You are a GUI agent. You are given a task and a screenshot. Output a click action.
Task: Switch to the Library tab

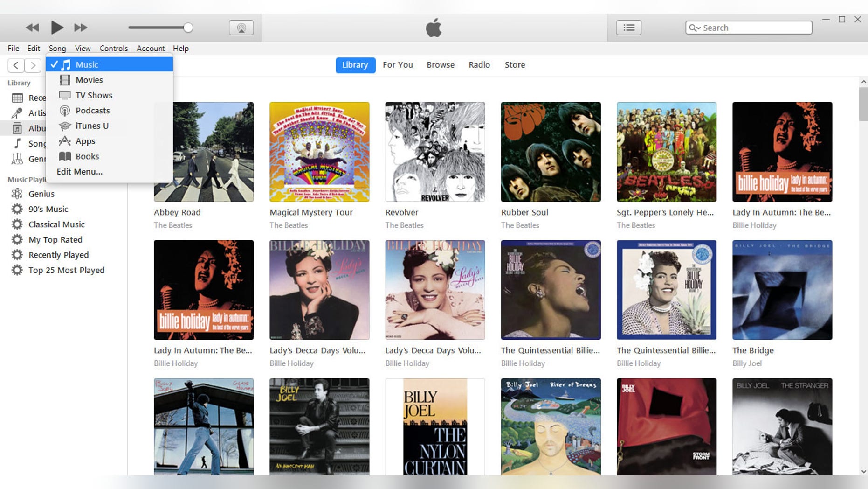[x=355, y=65]
